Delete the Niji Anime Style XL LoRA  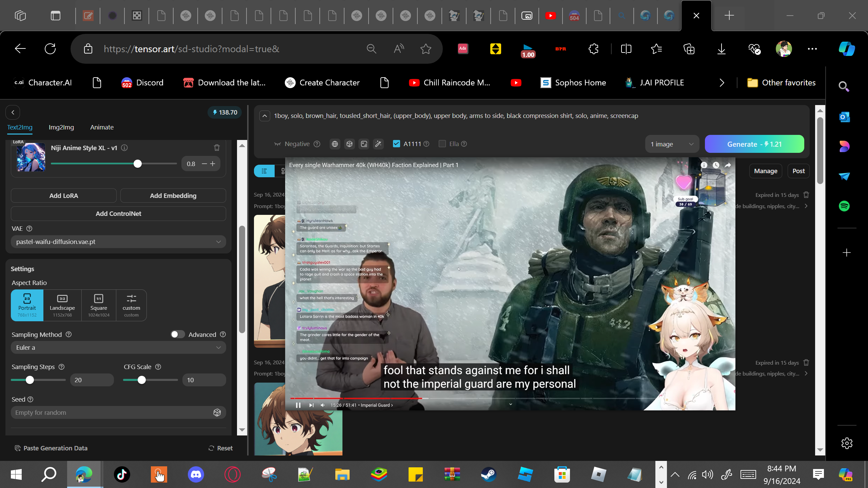217,148
